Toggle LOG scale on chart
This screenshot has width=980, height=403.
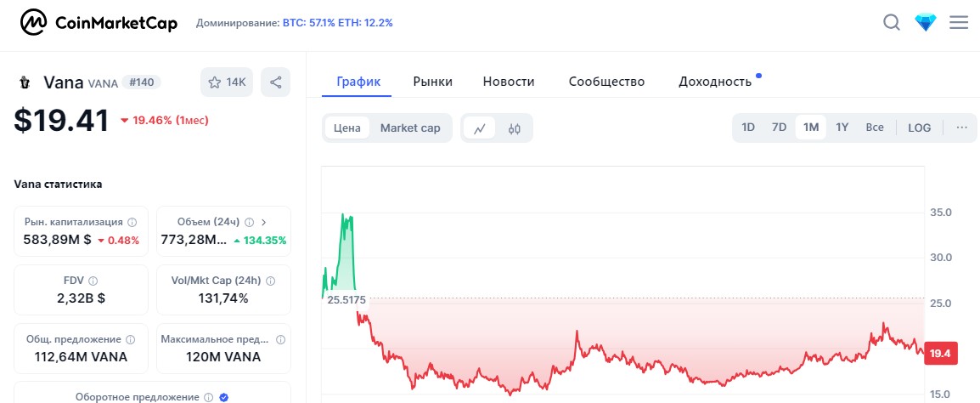pyautogui.click(x=920, y=128)
